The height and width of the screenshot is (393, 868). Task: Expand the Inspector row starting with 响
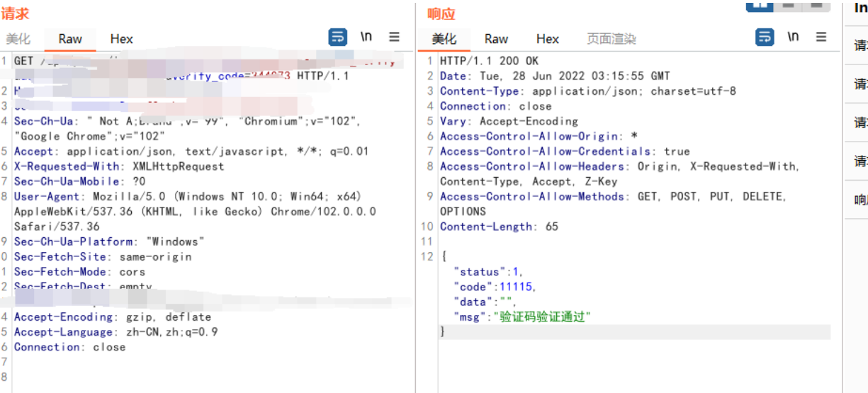pos(860,200)
